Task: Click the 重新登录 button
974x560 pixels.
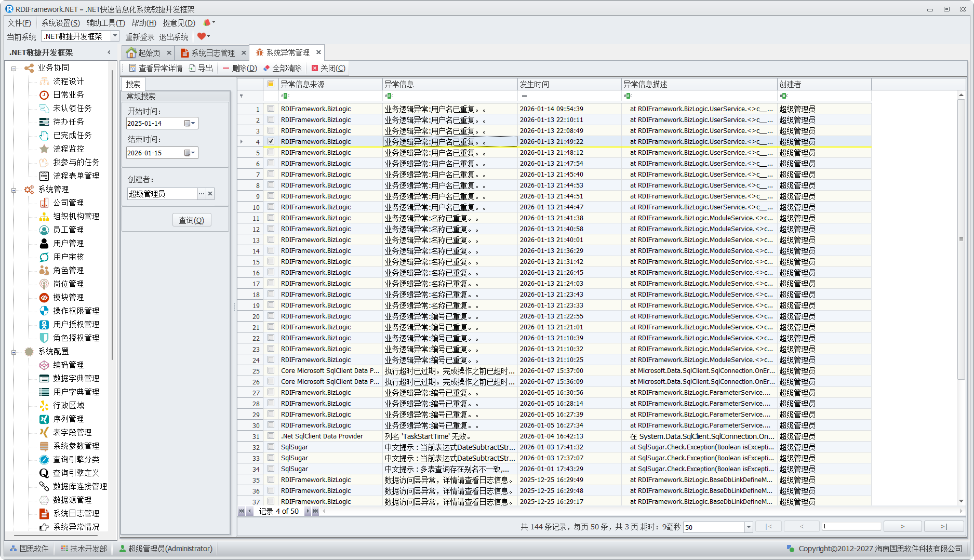Action: [140, 37]
